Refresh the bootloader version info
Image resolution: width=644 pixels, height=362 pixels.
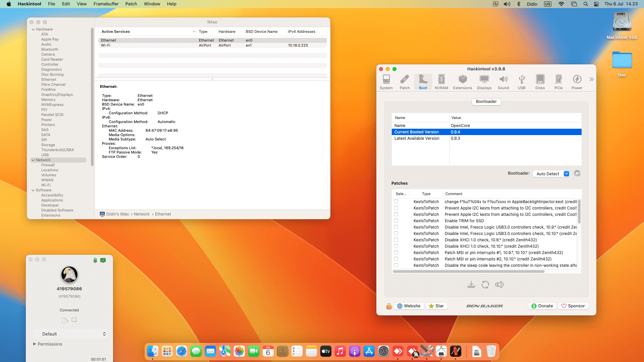(577, 173)
